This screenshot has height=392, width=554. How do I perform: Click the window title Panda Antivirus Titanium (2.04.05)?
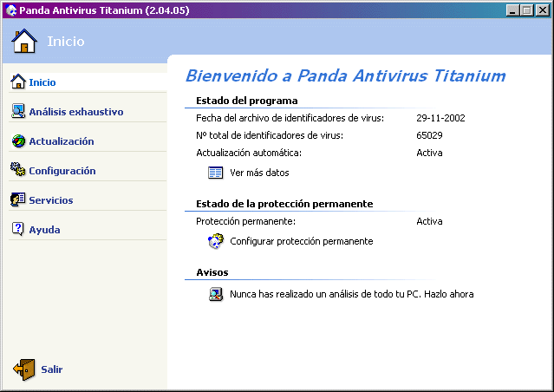(104, 10)
